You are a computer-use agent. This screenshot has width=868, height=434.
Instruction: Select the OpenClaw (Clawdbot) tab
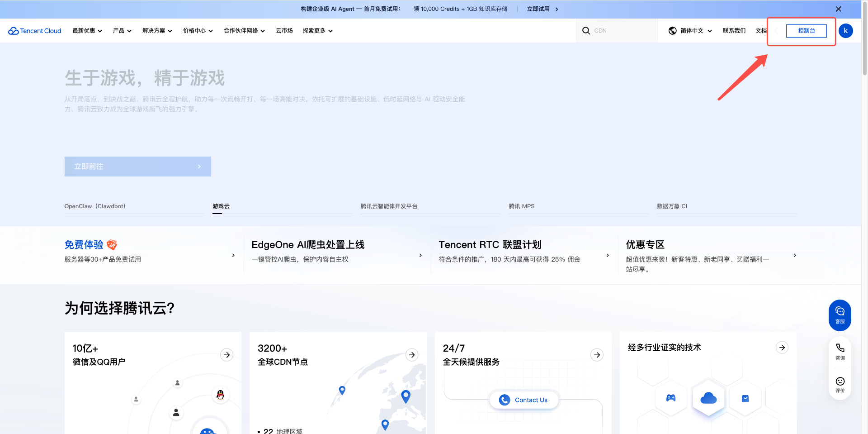[x=95, y=206]
